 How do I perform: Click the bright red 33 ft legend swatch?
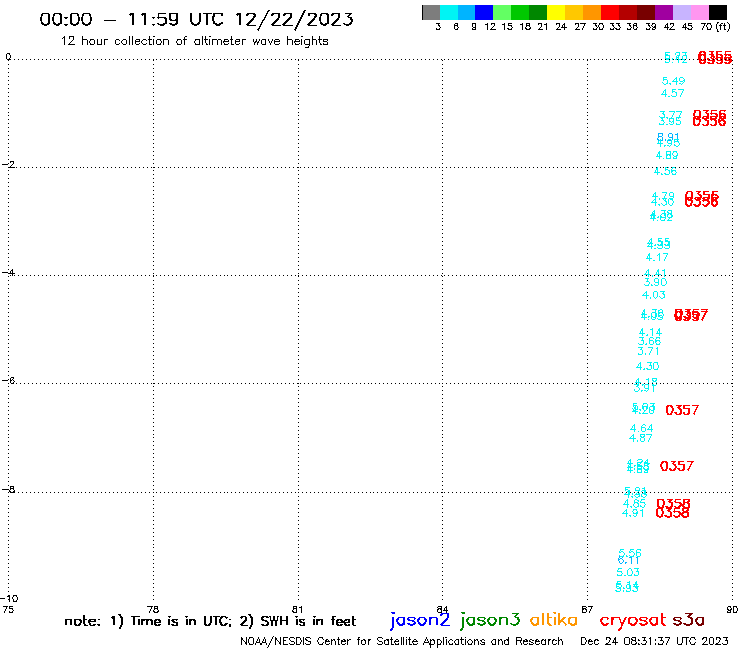click(x=610, y=12)
